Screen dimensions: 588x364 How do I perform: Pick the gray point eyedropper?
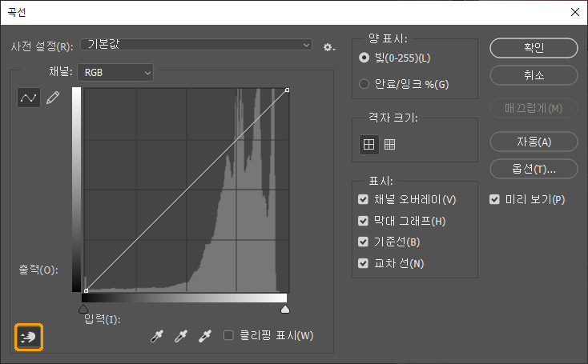pyautogui.click(x=181, y=336)
